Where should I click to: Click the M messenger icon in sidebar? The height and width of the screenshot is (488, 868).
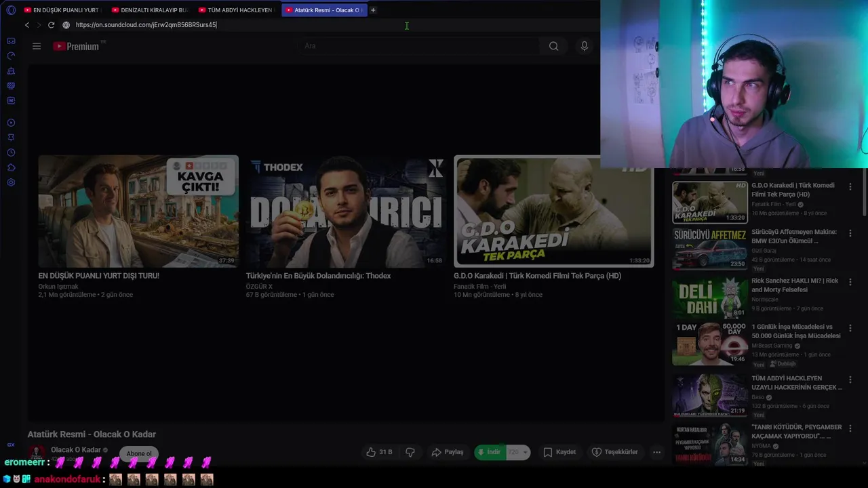click(x=11, y=100)
